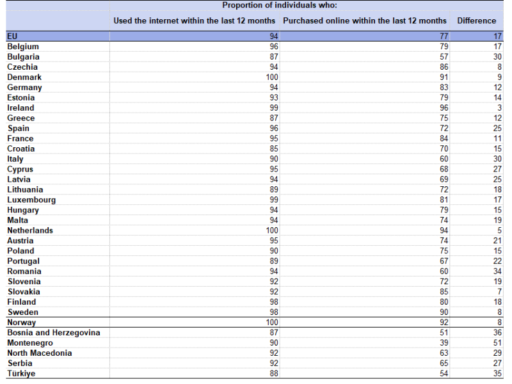Click Slovakia's difference value 7

coord(499,292)
